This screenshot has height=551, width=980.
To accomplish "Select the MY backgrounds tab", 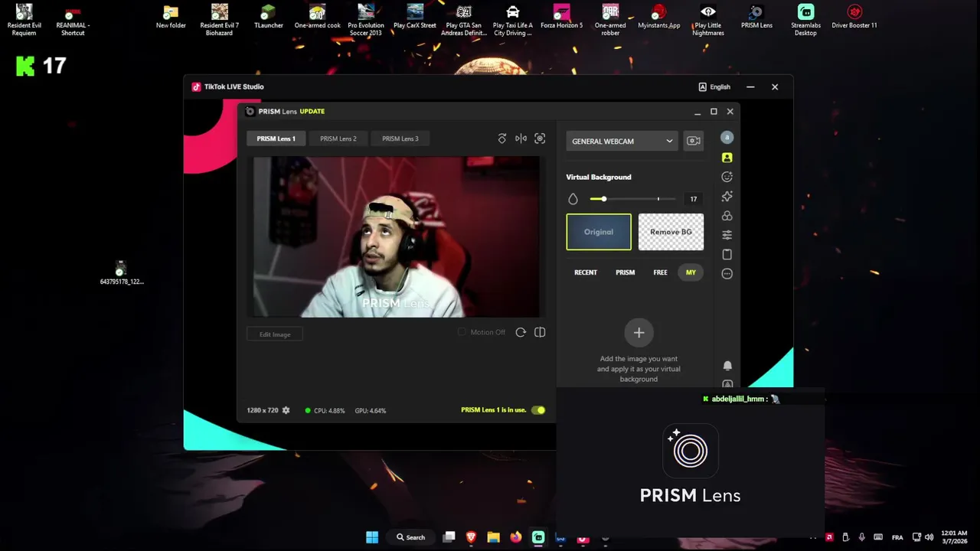I will click(x=691, y=272).
